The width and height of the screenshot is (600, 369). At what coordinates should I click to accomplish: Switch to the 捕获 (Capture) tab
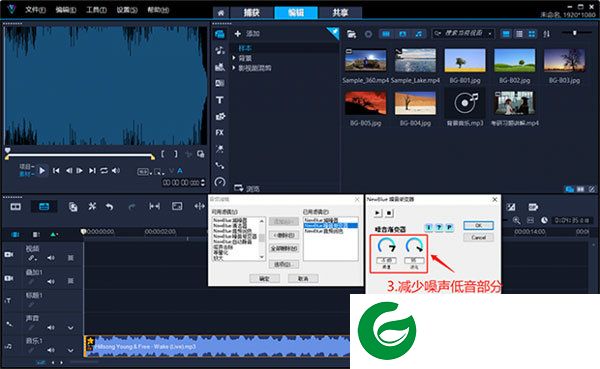[x=252, y=13]
